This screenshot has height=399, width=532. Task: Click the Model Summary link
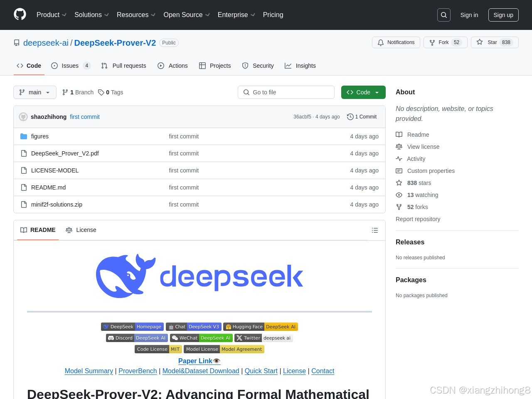pos(89,371)
